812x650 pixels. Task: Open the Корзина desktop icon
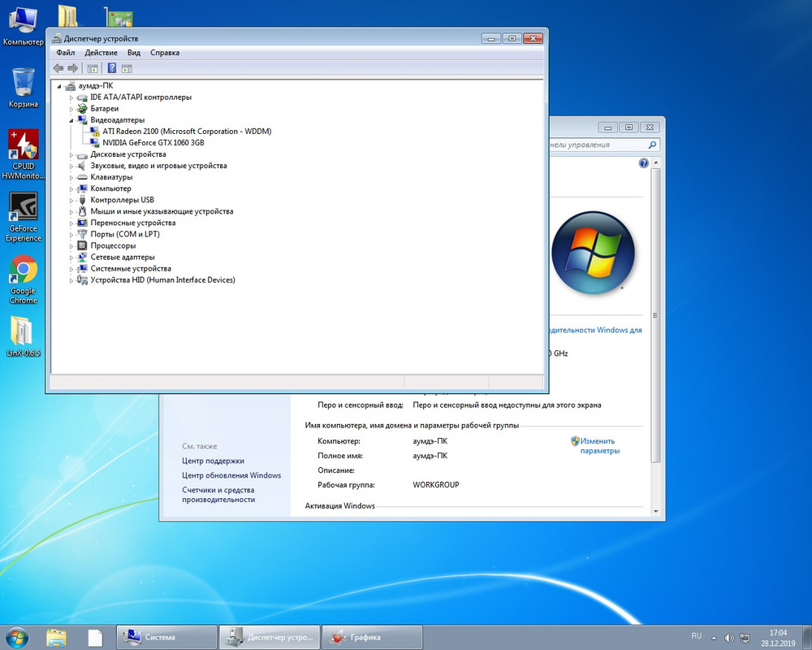tap(24, 88)
